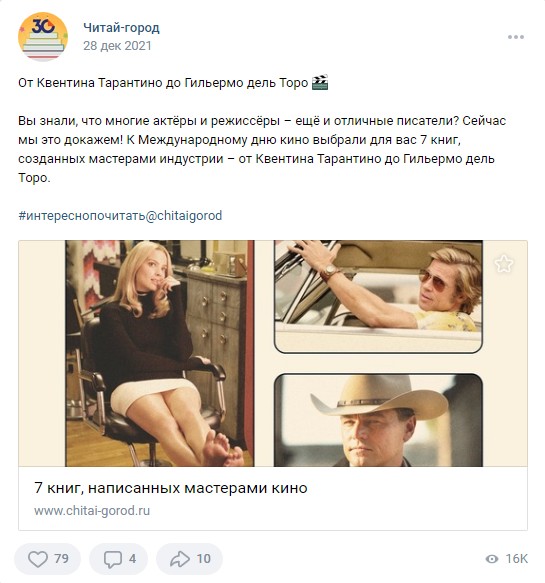
Task: Click the www.chitai-gorod.ru source link
Action: (92, 510)
